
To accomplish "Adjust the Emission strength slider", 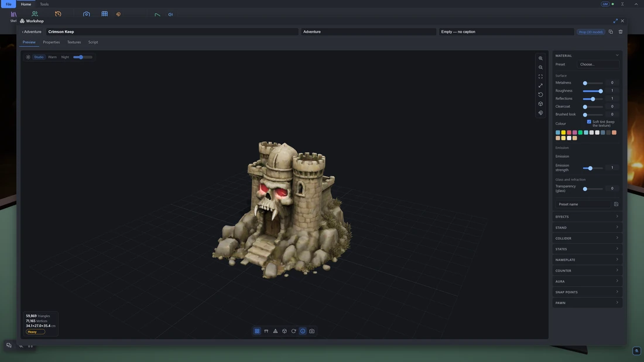I will [592, 168].
